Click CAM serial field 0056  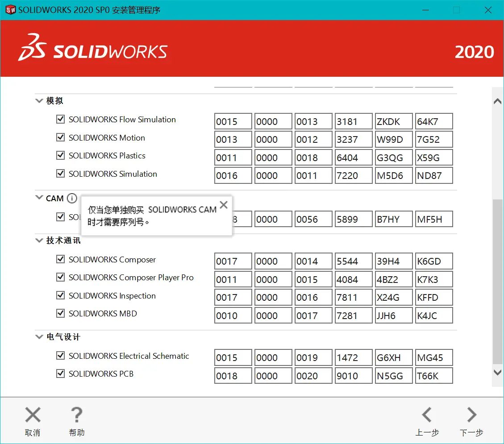tap(313, 219)
